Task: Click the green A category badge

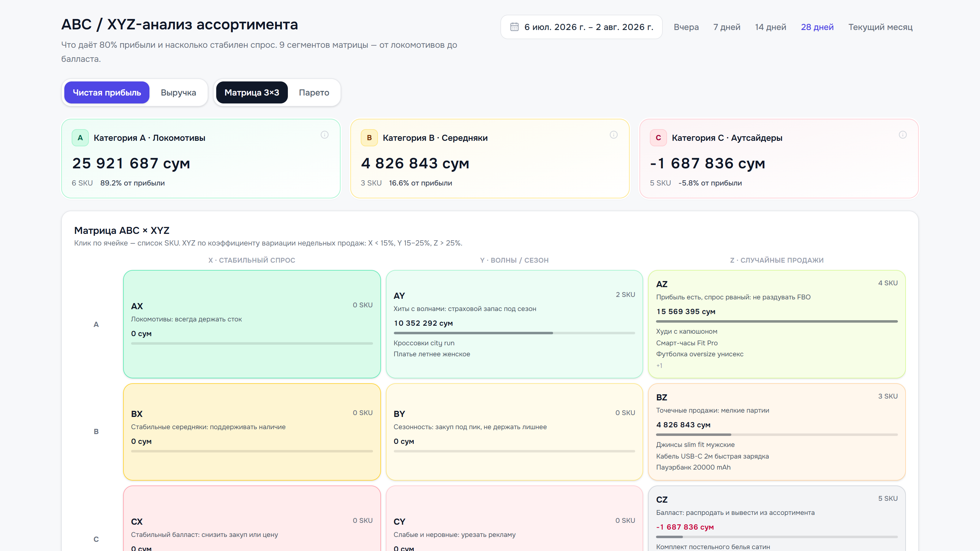Action: [80, 138]
